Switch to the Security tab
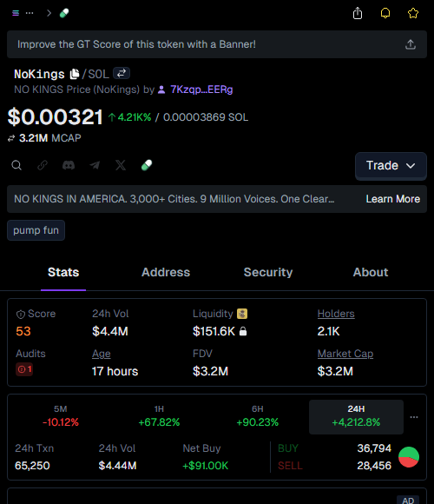The width and height of the screenshot is (434, 504). [268, 273]
